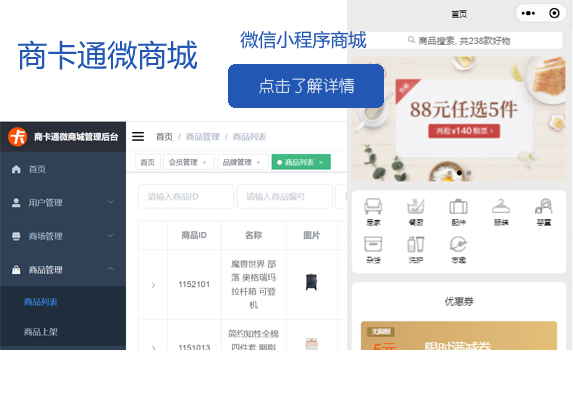Select the last carousel indicator dot
The image size is (573, 405).
click(469, 173)
